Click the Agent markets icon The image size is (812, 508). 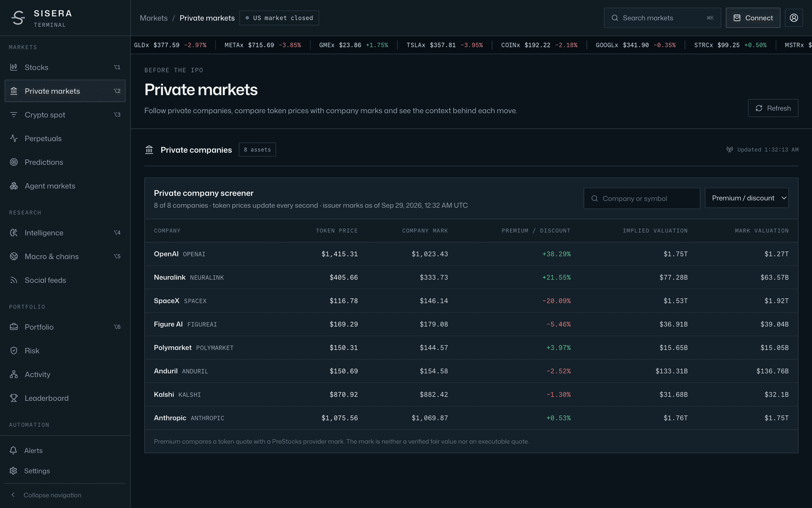[14, 186]
